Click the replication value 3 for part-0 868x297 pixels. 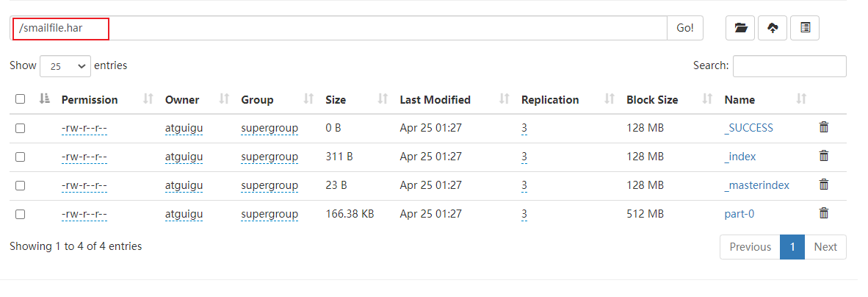click(x=524, y=214)
